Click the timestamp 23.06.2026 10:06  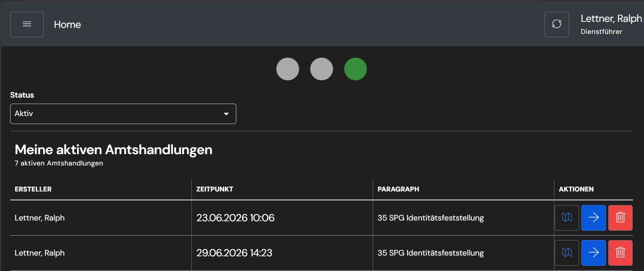pyautogui.click(x=236, y=218)
